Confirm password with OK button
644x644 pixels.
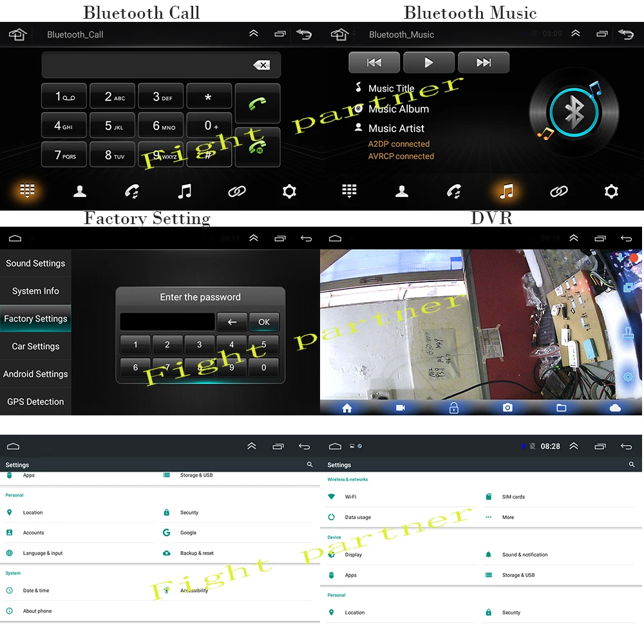pos(264,322)
